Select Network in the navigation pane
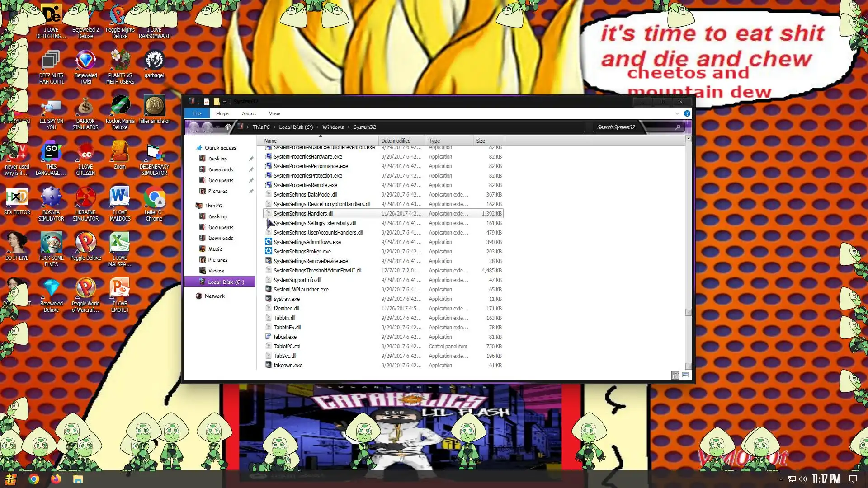868x488 pixels. [214, 296]
